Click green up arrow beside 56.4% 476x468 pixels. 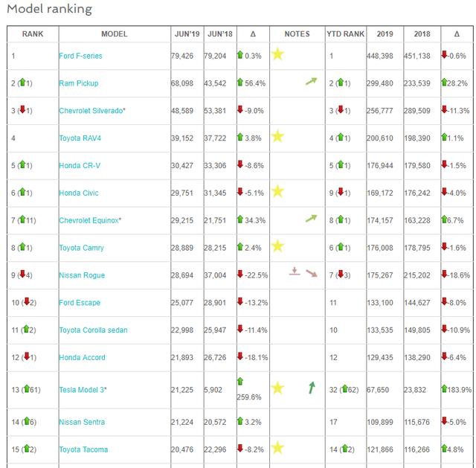click(x=240, y=82)
